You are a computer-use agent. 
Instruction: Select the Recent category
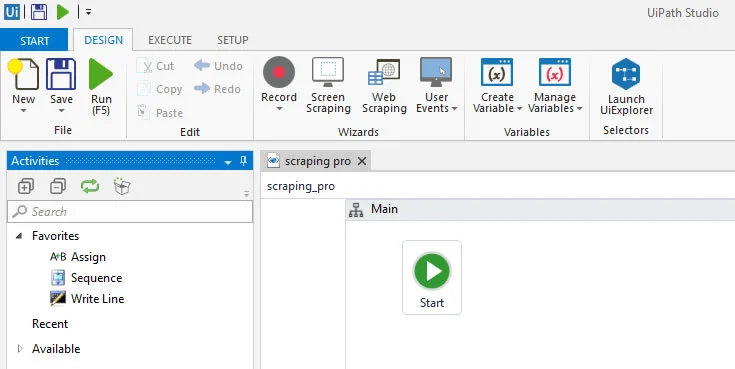click(50, 324)
